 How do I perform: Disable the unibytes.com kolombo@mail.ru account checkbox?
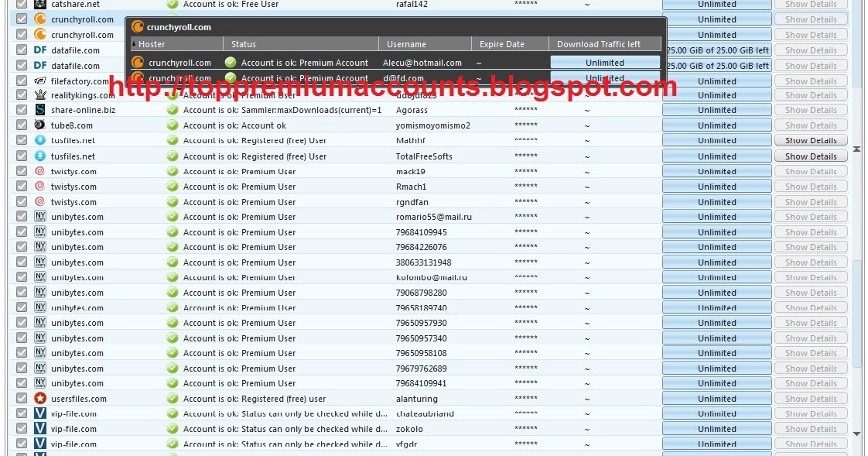(x=22, y=277)
